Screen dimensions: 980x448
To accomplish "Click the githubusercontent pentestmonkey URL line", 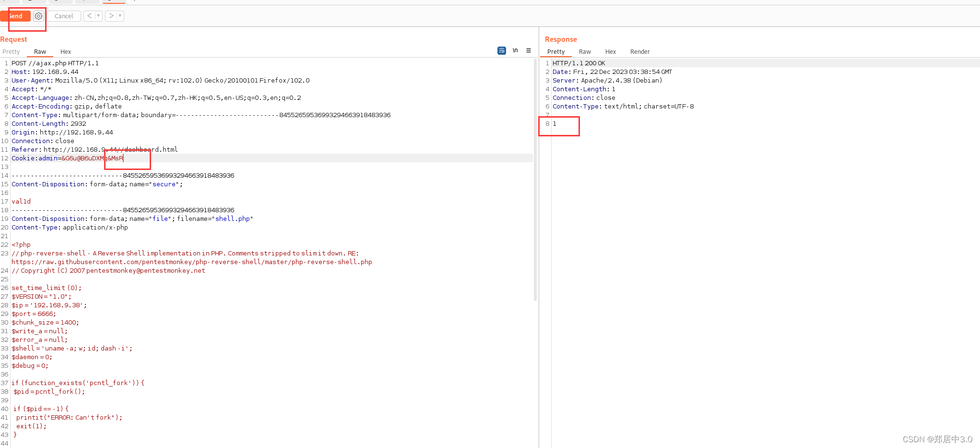I will pyautogui.click(x=192, y=262).
